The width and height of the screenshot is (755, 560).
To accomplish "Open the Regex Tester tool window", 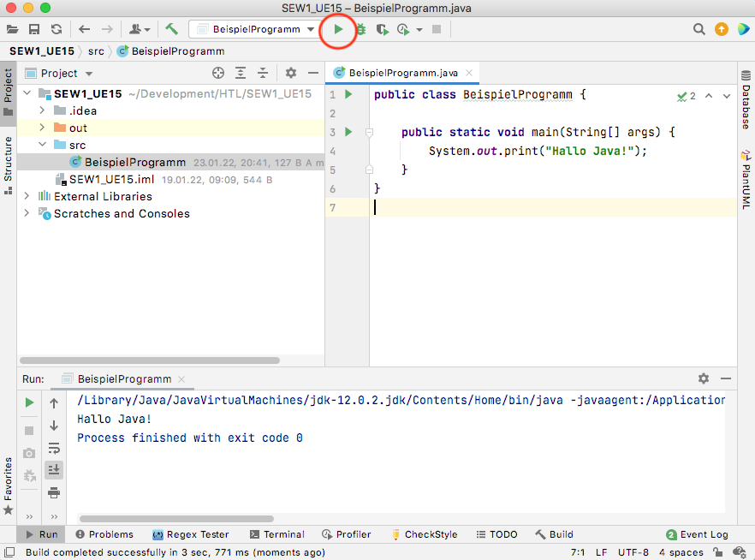I will coord(191,534).
